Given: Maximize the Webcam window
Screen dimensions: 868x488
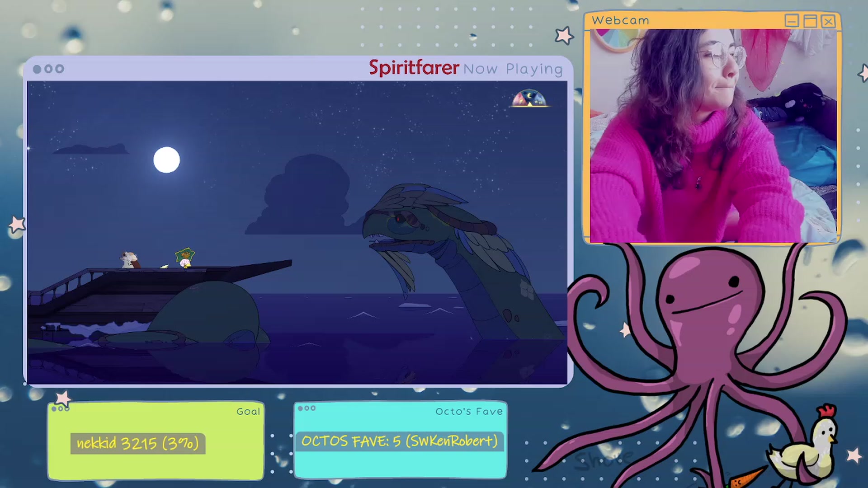Looking at the screenshot, I should (810, 21).
